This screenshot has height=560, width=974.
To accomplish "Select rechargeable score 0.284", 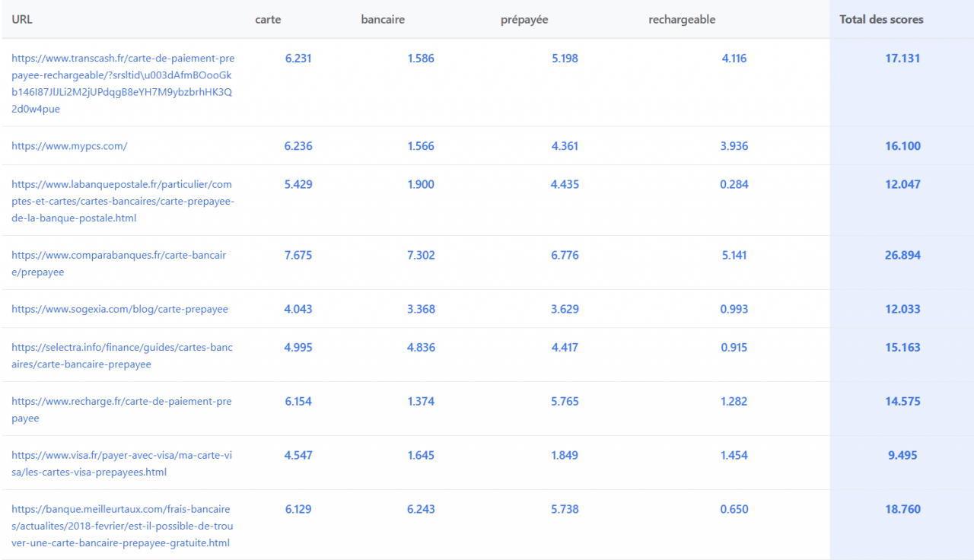I will click(x=734, y=184).
